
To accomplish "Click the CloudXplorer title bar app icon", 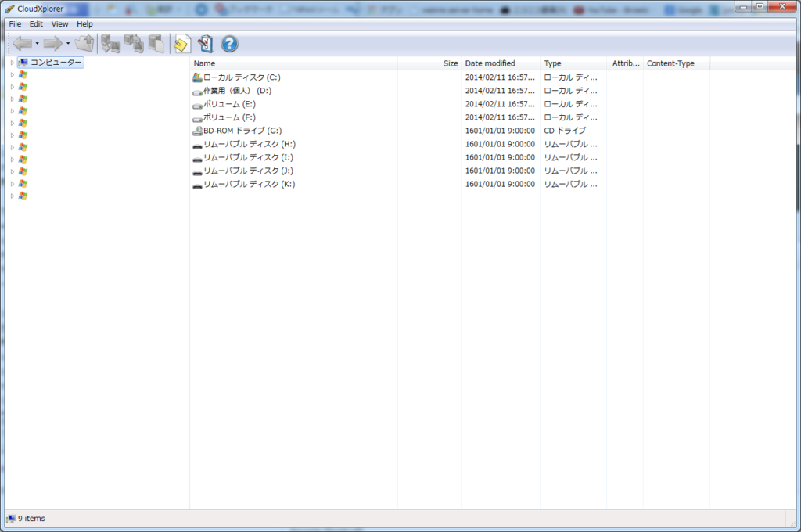I will 9,9.
